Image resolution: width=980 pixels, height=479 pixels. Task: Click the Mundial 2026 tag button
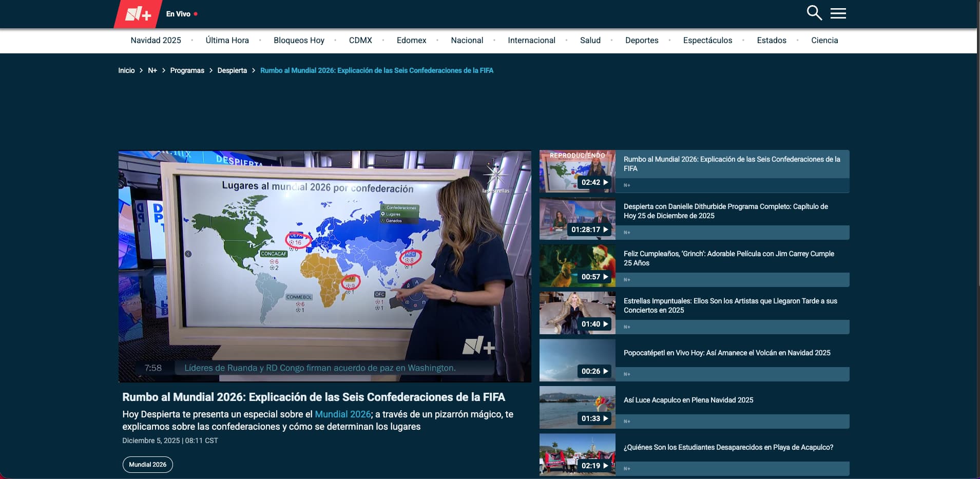pos(147,464)
